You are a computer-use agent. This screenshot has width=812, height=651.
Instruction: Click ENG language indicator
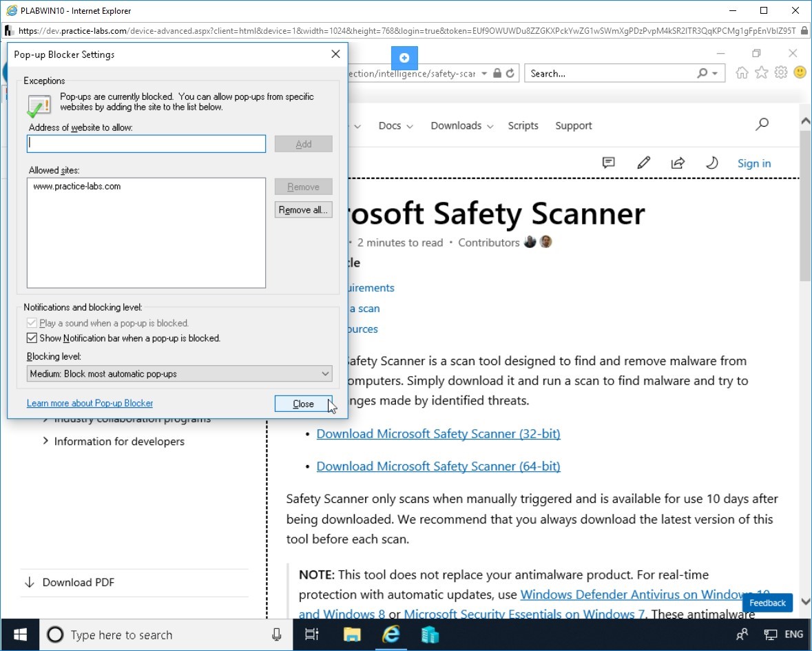[x=793, y=634]
